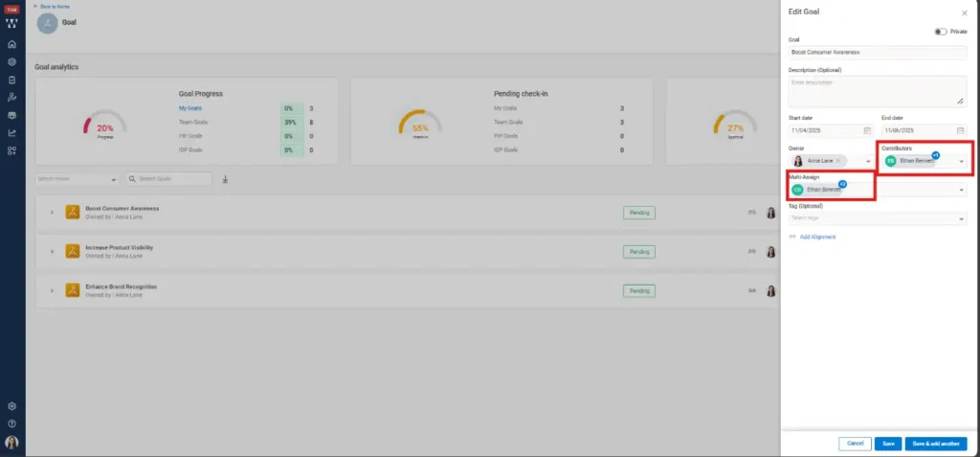
Task: Open owner avatar on Boost Consumer Awareness row
Action: pos(770,213)
